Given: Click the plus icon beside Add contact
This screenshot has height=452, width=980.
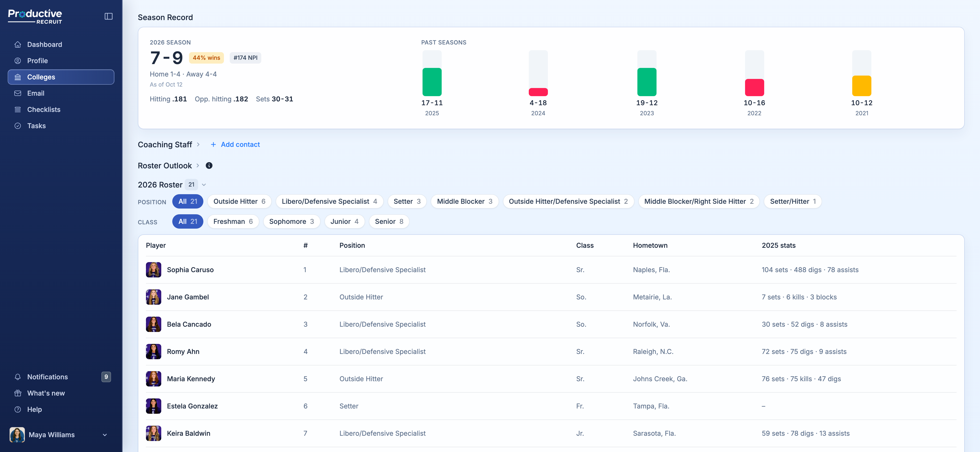Looking at the screenshot, I should pos(213,144).
